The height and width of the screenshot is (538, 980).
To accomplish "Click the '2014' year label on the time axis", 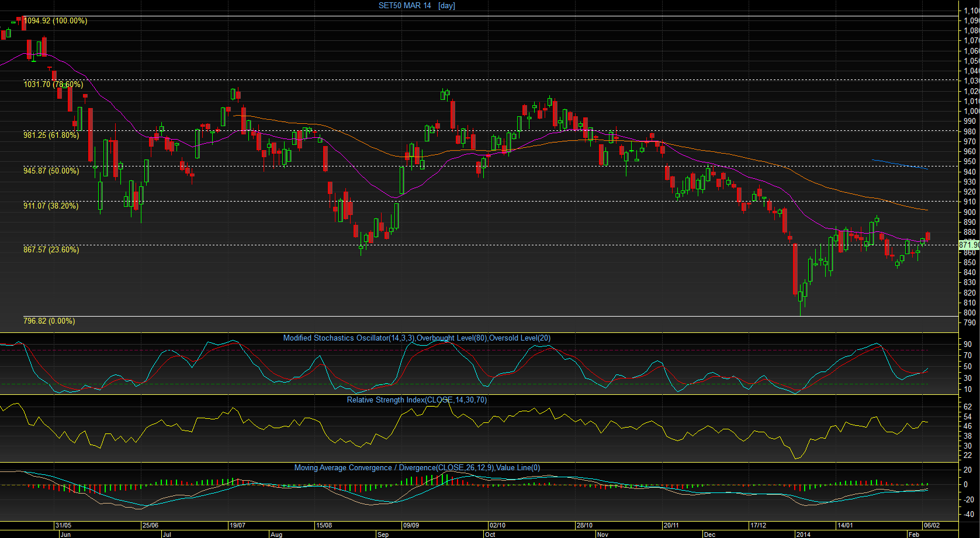I will [803, 534].
